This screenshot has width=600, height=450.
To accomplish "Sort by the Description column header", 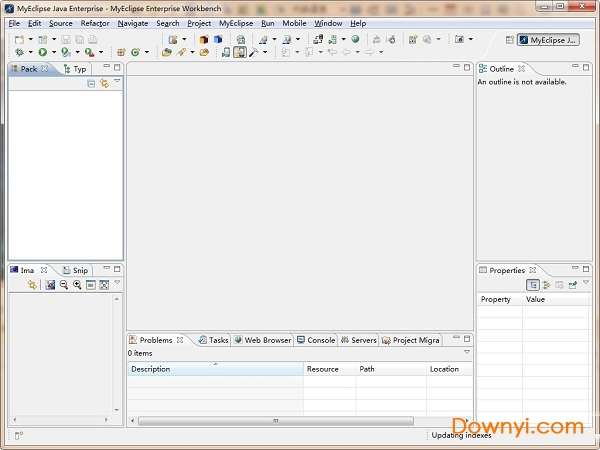I will 215,369.
